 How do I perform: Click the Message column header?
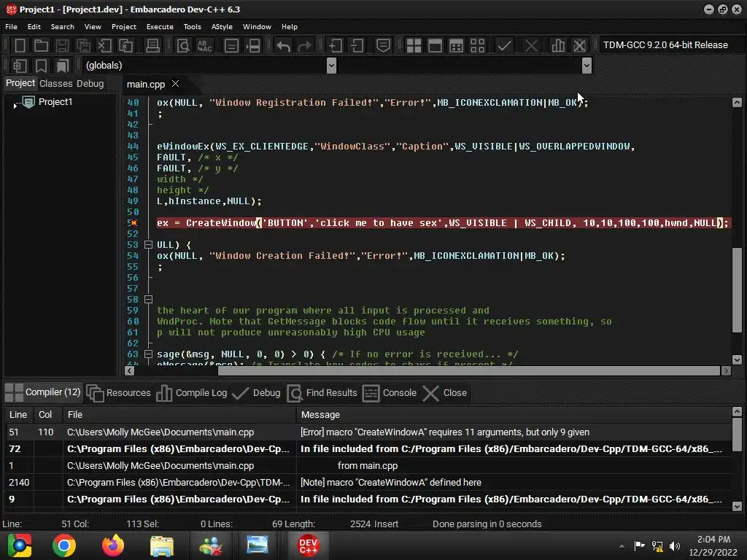coord(514,415)
